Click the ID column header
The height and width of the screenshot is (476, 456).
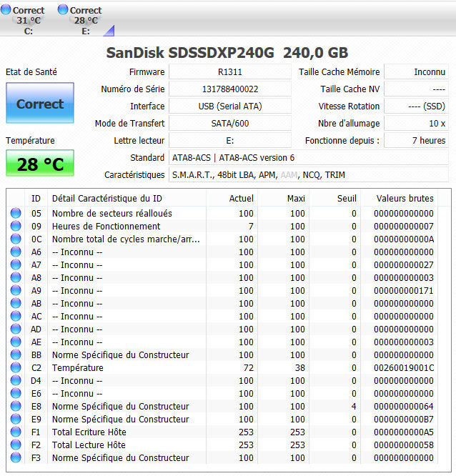point(36,198)
